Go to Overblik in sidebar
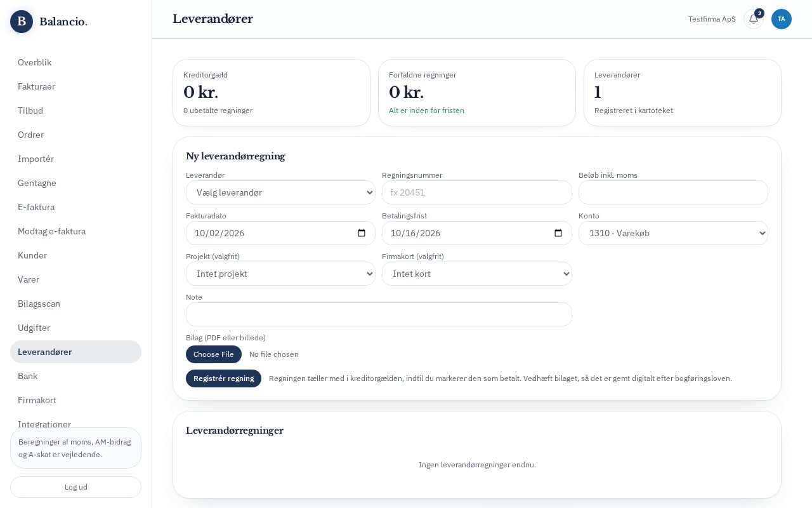 click(75, 62)
